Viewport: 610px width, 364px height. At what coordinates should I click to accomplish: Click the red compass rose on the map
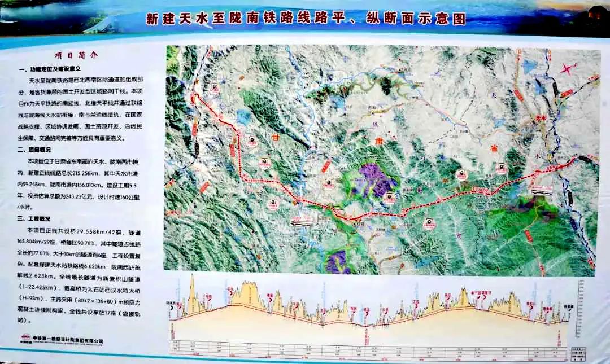567,69
